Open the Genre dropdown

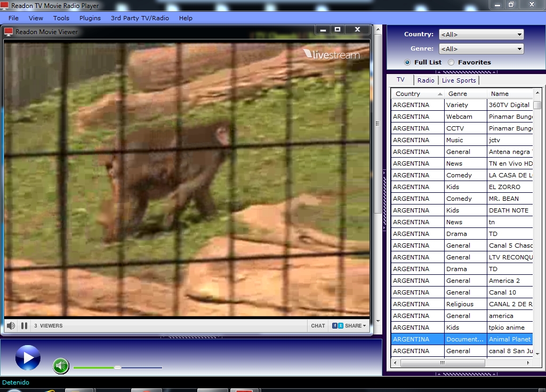[481, 49]
